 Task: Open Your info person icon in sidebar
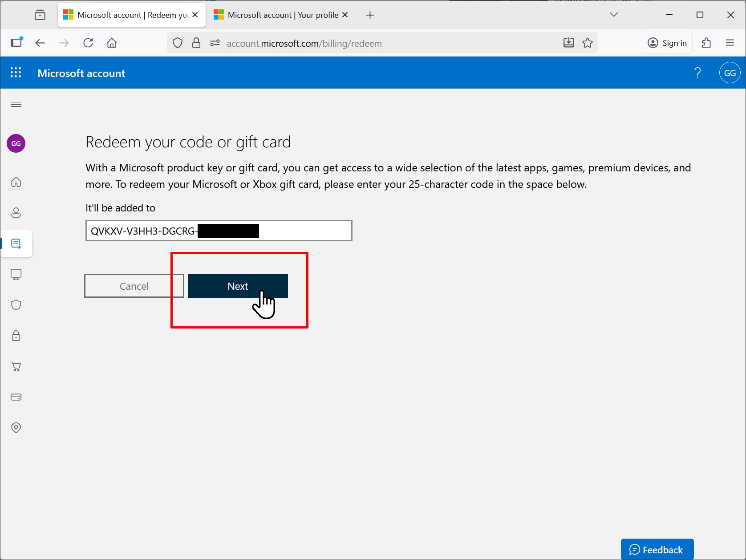[16, 213]
